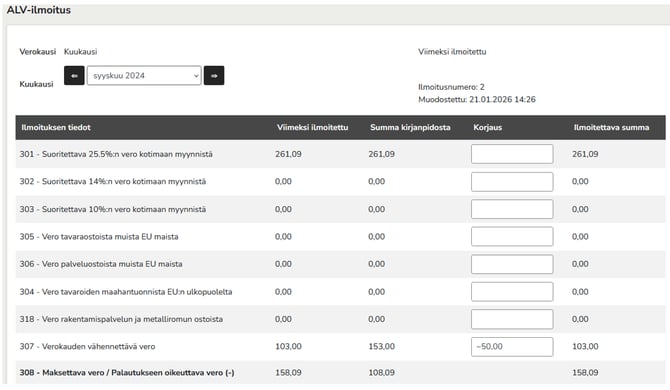Click Korjaus field for row 301
Image resolution: width=670 pixels, height=390 pixels.
point(512,154)
